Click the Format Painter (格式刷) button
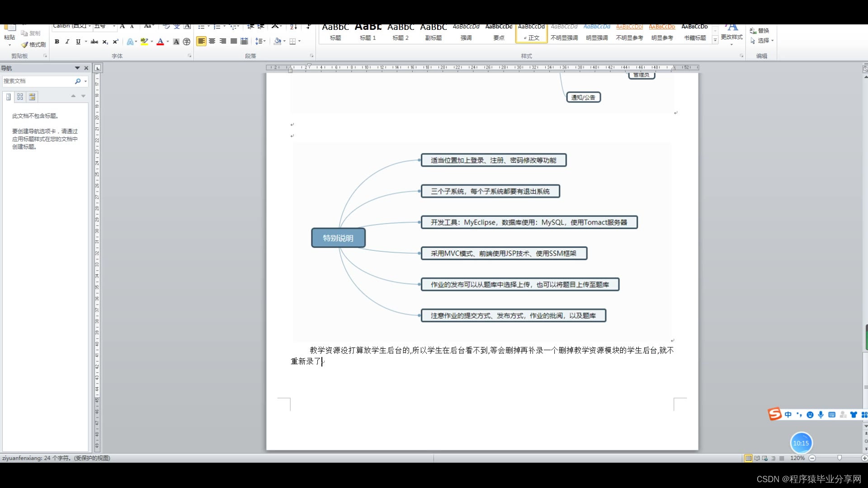 tap(34, 44)
